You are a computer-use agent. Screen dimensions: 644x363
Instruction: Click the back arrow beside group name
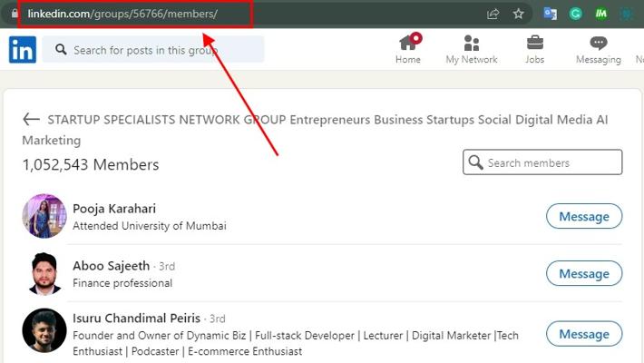click(x=31, y=119)
